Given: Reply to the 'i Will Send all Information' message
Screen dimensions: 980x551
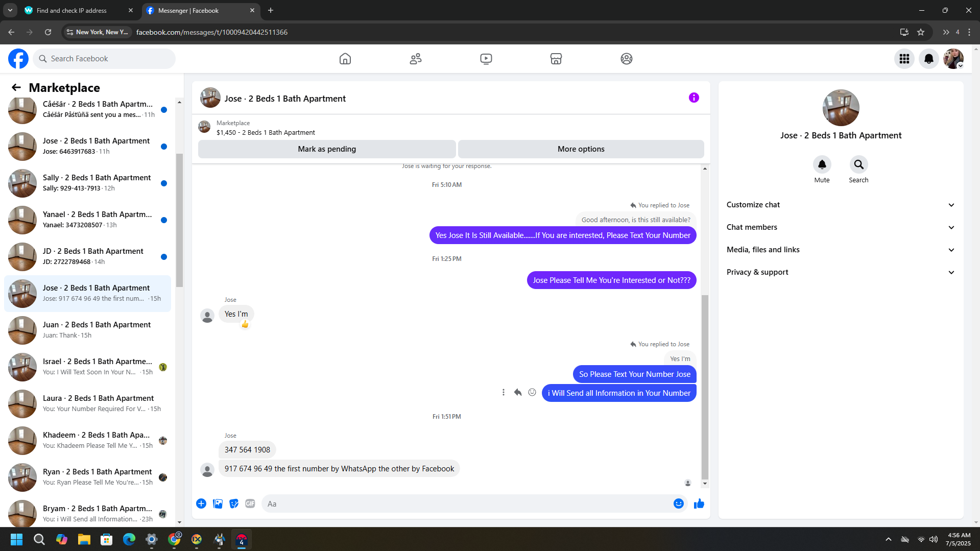Looking at the screenshot, I should [x=518, y=392].
